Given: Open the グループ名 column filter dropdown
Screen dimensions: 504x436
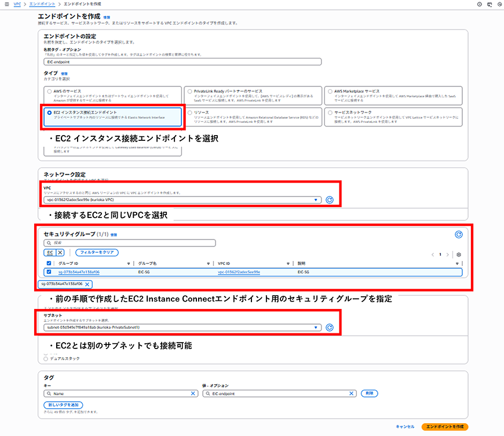Looking at the screenshot, I should [207, 263].
